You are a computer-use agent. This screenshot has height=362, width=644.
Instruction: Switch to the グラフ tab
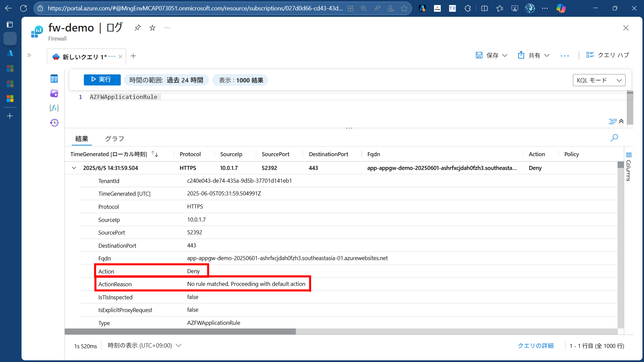115,139
